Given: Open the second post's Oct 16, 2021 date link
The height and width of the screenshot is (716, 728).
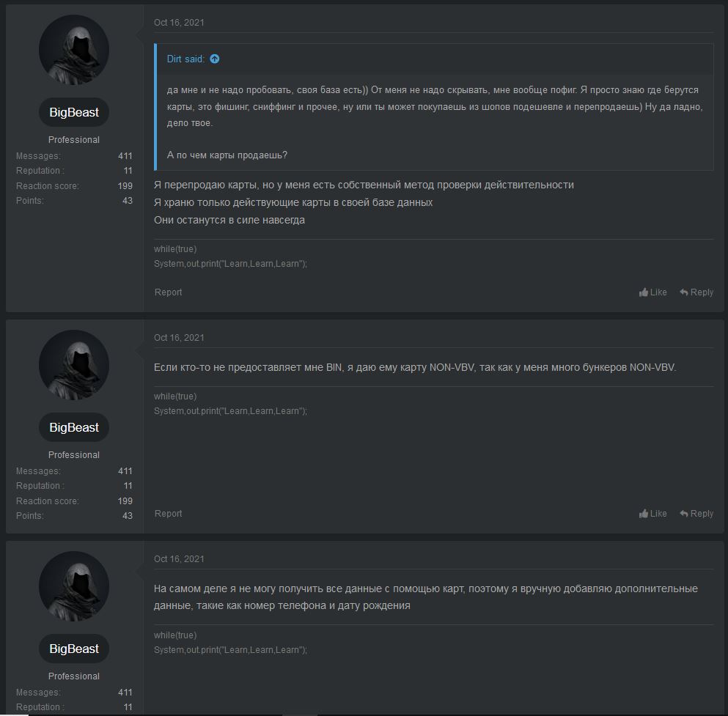Looking at the screenshot, I should tap(179, 338).
